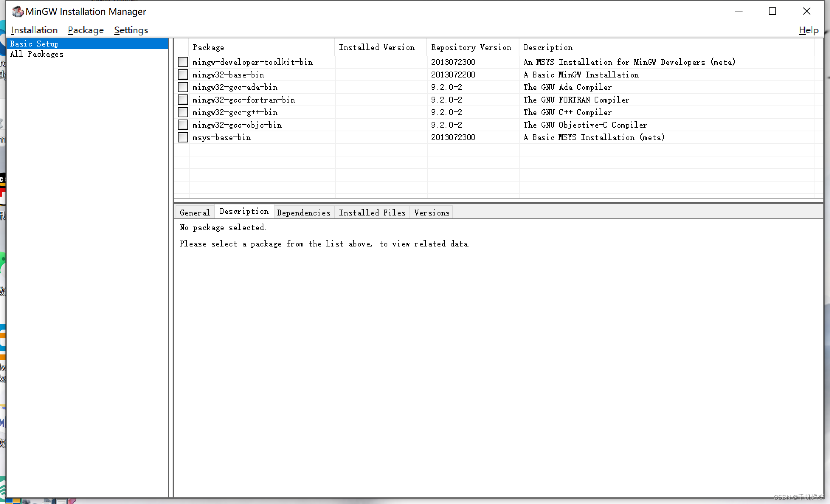Select the mingw32-gcc-objc-bin package name
This screenshot has width=830, height=504.
237,125
